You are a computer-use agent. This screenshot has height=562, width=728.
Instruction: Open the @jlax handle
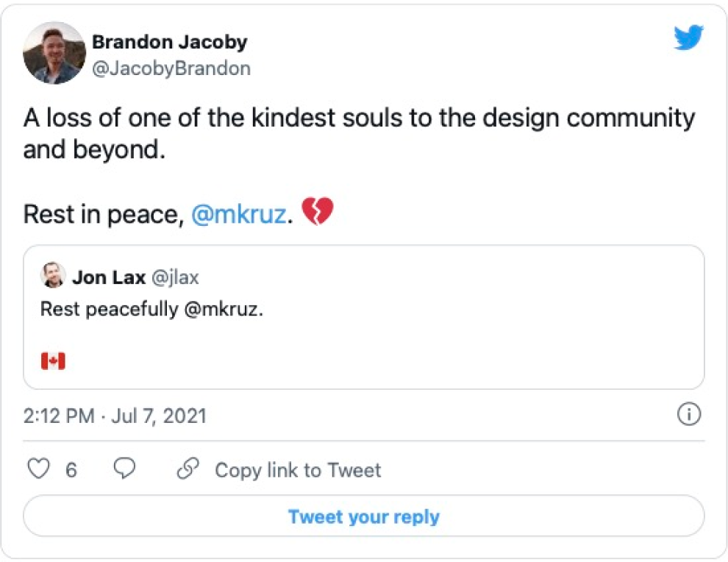click(176, 277)
